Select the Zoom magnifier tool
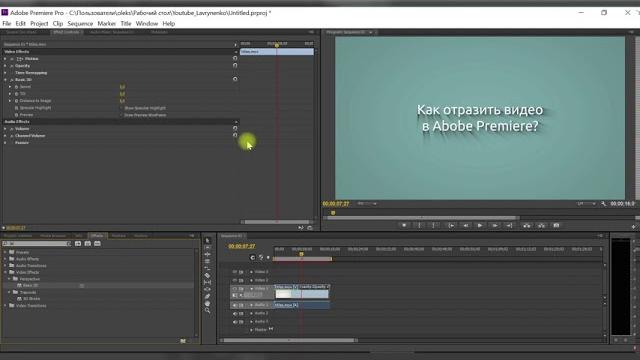640x360 pixels. [207, 310]
